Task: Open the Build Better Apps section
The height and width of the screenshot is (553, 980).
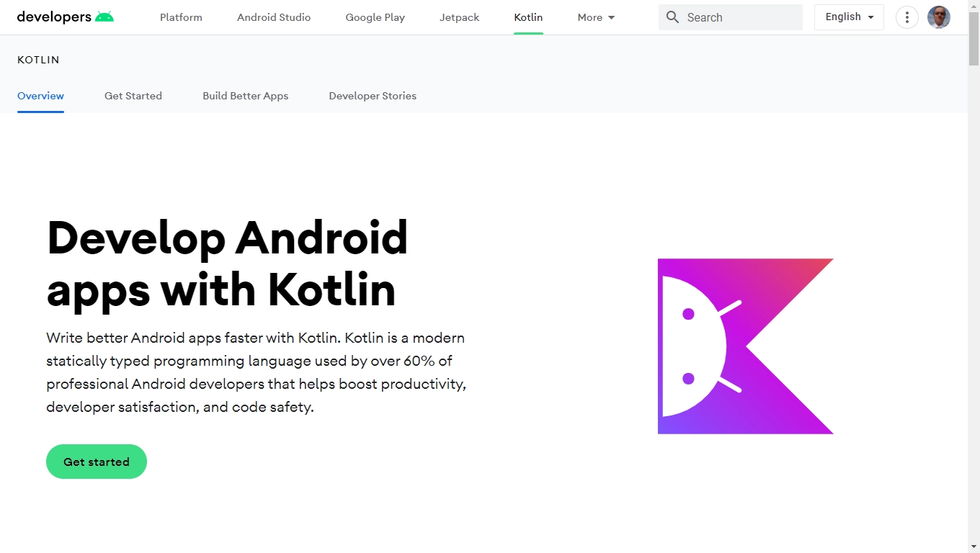Action: 245,96
